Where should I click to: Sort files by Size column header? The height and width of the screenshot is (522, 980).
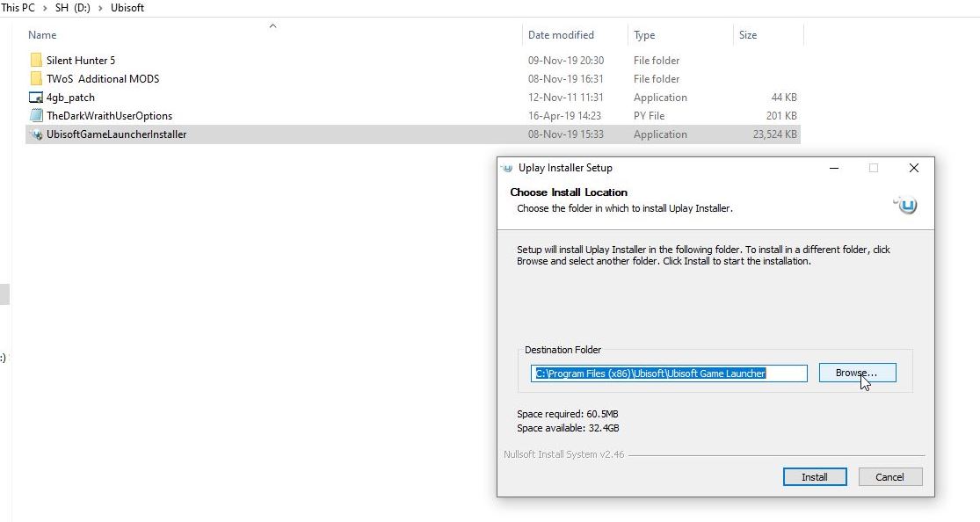[747, 35]
